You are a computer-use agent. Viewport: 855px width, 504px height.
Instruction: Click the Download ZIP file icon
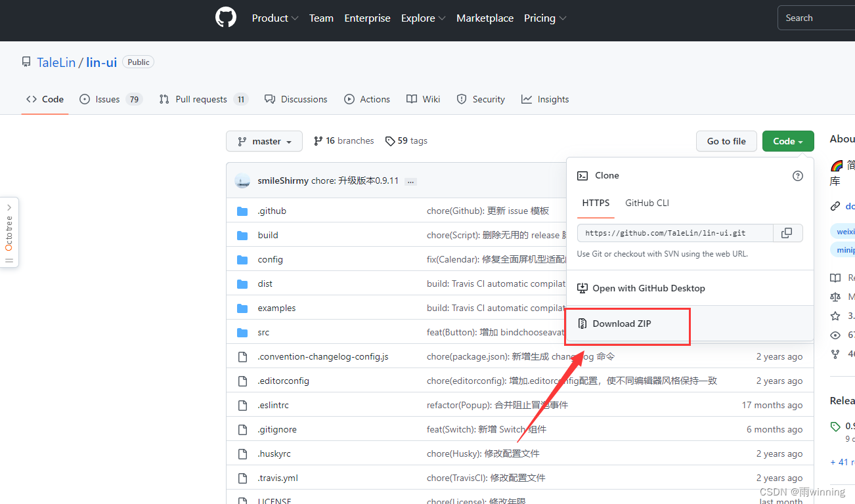click(582, 324)
